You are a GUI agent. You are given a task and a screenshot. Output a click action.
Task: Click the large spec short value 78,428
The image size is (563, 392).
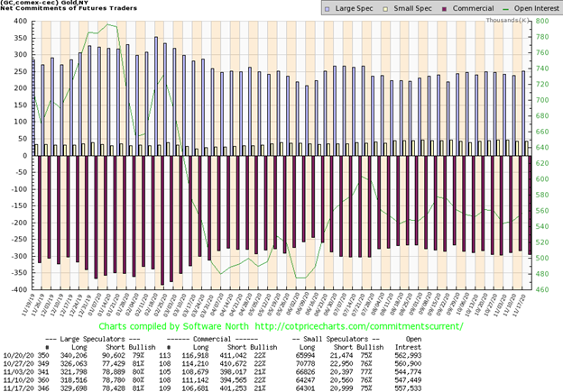[x=113, y=388]
